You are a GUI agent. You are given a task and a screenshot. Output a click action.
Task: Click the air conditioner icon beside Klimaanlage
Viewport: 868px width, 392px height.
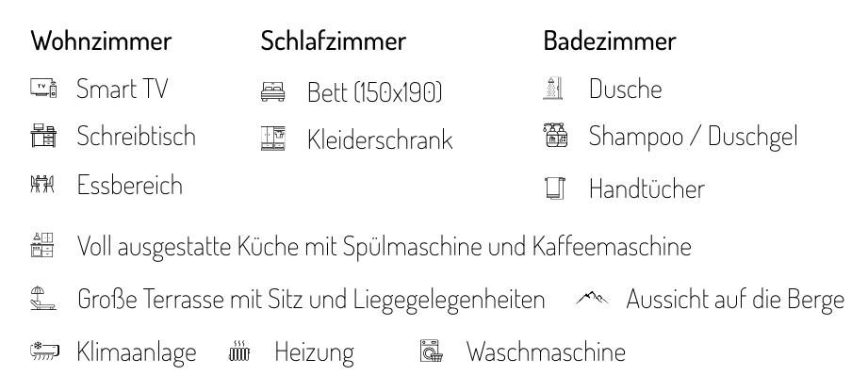[x=43, y=353]
